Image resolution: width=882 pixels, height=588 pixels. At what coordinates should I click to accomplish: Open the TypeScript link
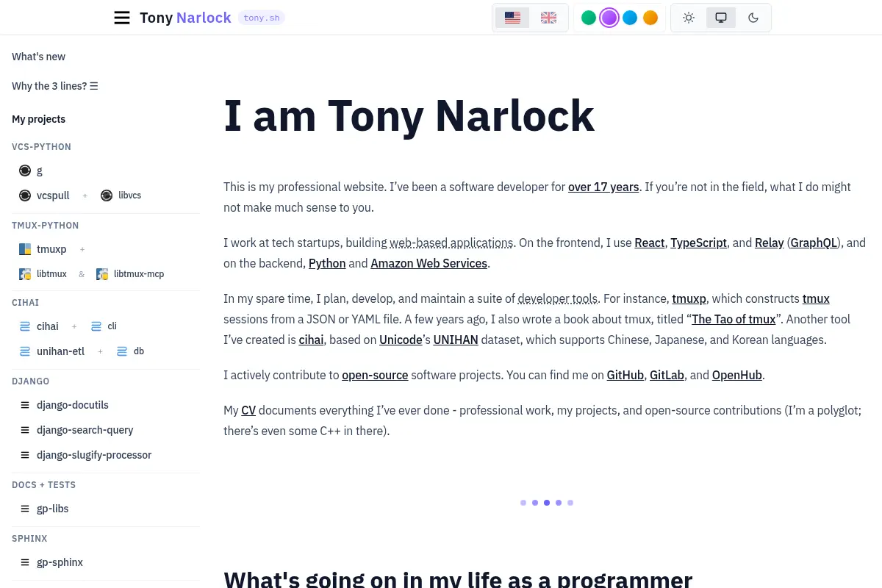pos(698,243)
